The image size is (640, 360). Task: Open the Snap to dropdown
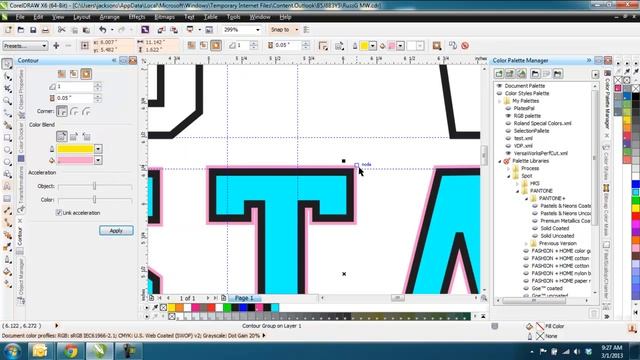coord(297,30)
